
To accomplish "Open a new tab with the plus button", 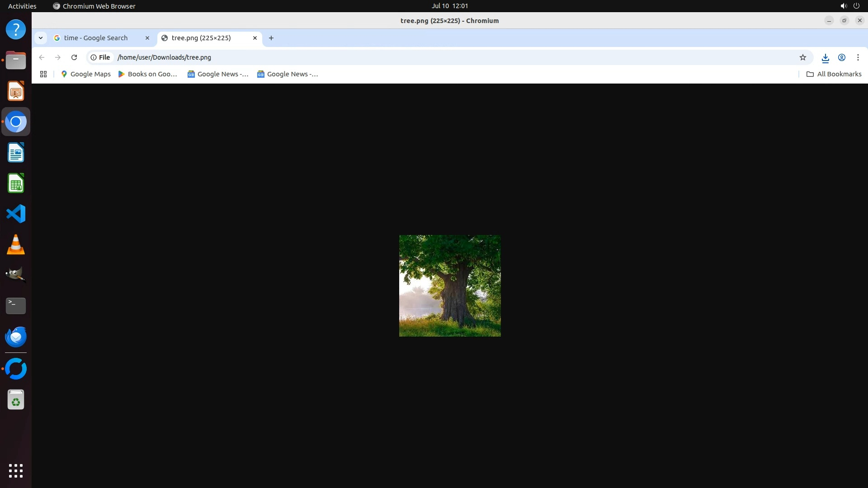I will point(271,38).
